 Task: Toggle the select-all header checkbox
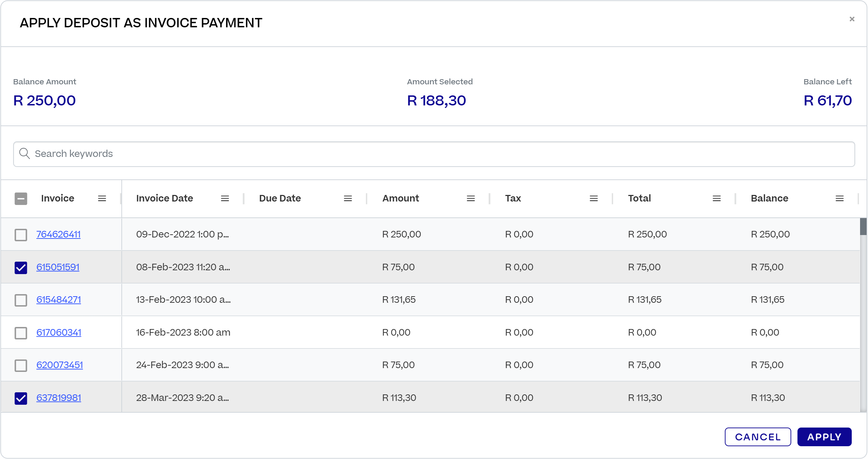[21, 199]
